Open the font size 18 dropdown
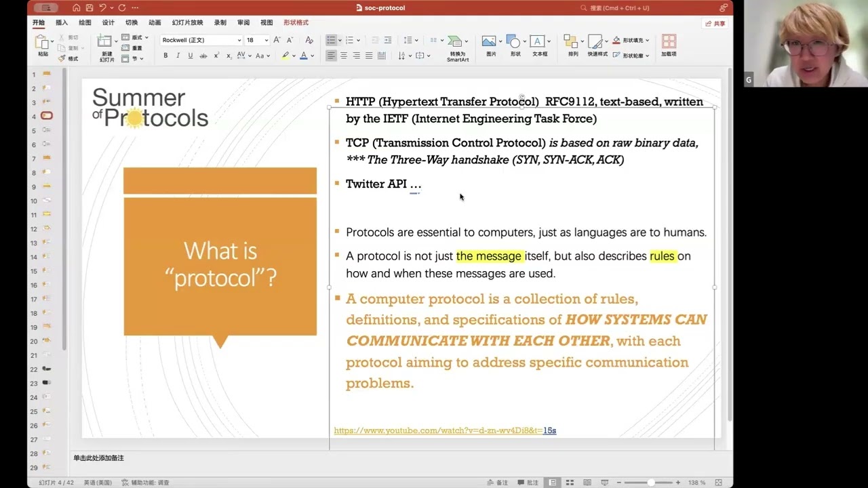 (x=266, y=40)
